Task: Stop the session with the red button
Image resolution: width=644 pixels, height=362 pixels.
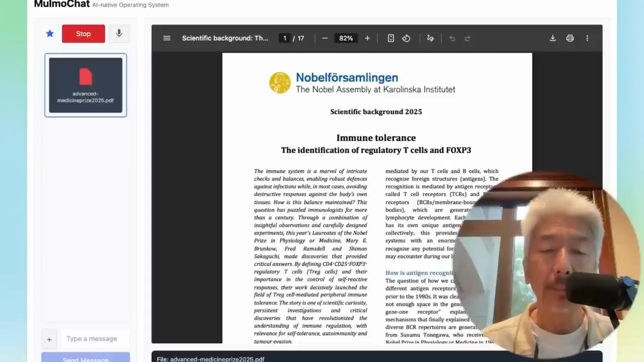Action: pos(84,34)
